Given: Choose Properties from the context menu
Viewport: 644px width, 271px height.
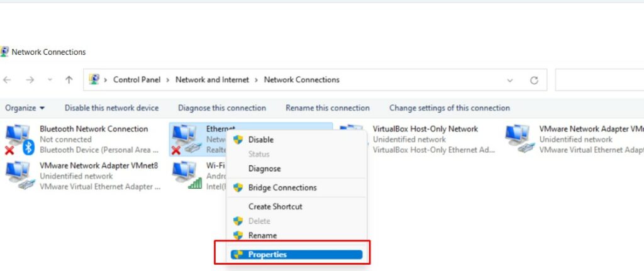Looking at the screenshot, I should 267,255.
